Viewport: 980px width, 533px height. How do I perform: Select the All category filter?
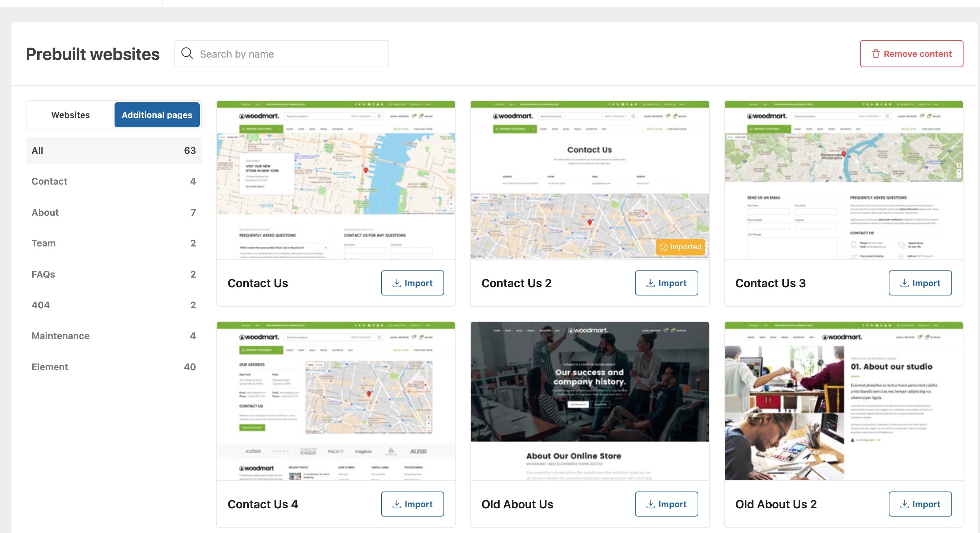coord(113,151)
